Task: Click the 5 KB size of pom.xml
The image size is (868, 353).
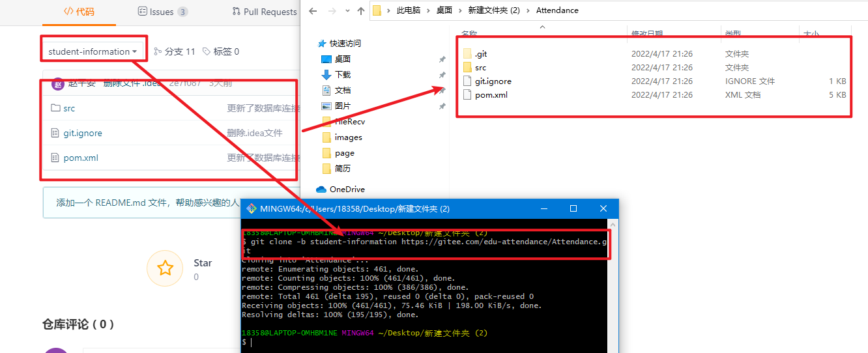Action: click(x=837, y=95)
